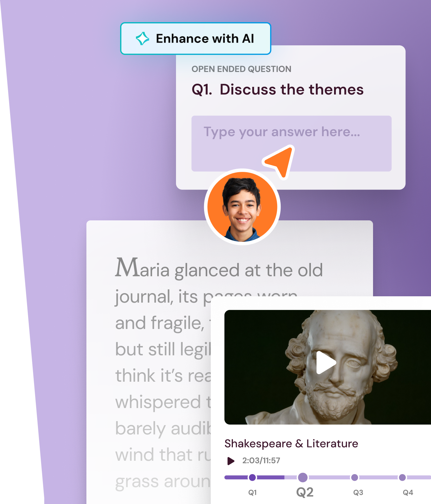Jump to Q2 marker on timeline
Viewport: 431px width, 504px height.
(x=303, y=477)
